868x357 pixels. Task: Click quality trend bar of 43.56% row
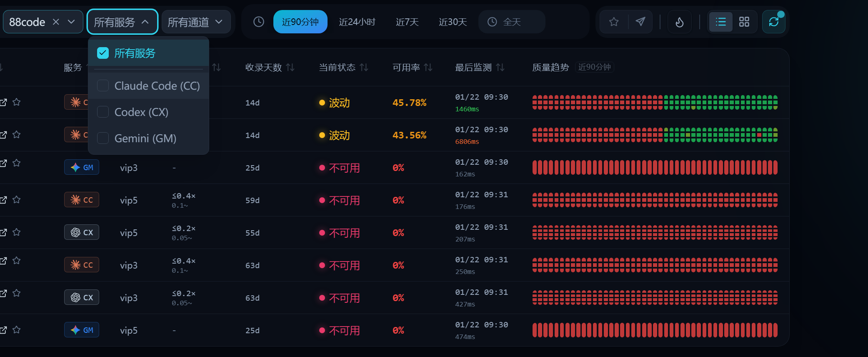(x=655, y=135)
